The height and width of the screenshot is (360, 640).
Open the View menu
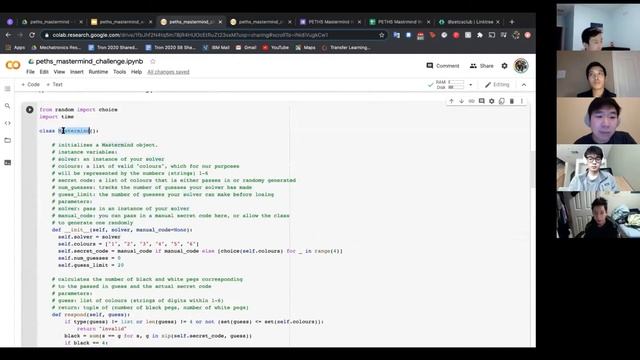(x=59, y=72)
